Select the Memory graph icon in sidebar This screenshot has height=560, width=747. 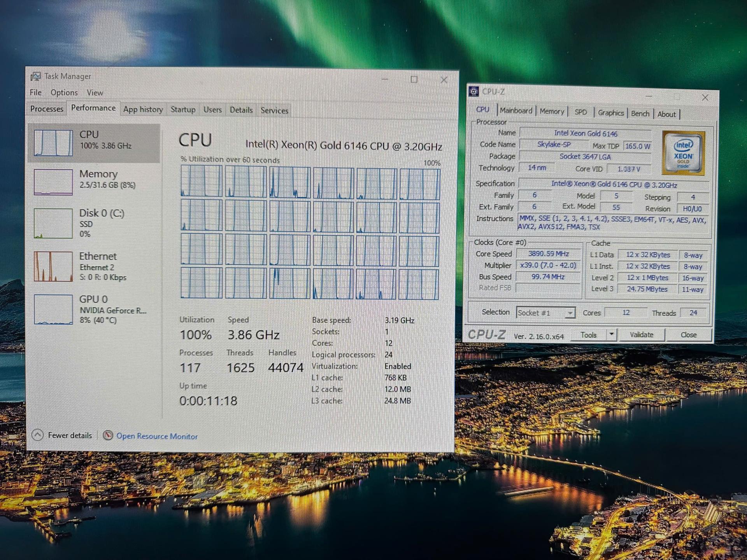[x=53, y=181]
